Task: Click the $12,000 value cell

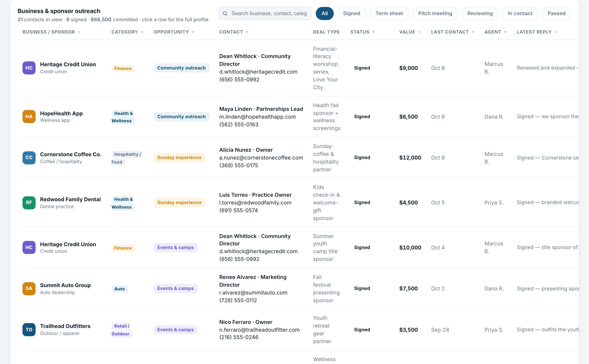Action: pyautogui.click(x=410, y=158)
